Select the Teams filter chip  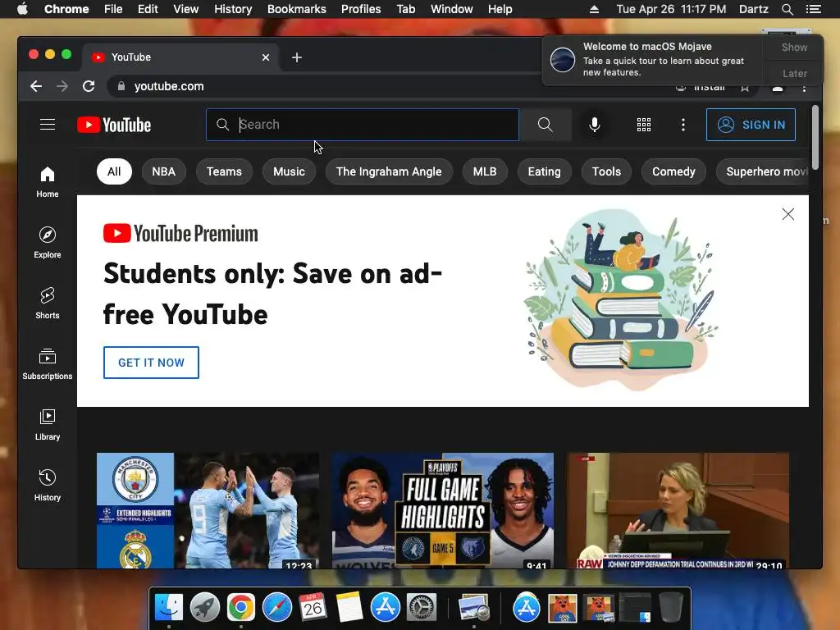[224, 171]
